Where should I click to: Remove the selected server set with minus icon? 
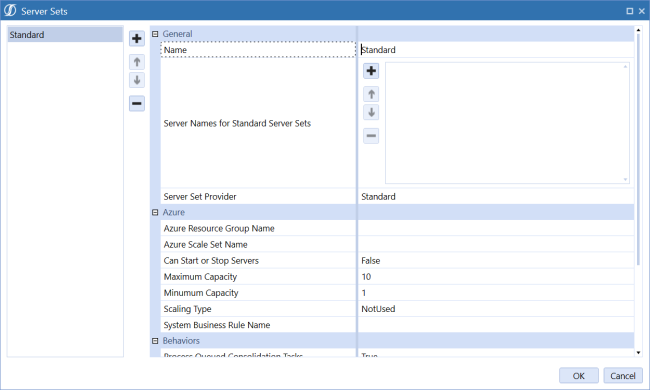[x=137, y=103]
